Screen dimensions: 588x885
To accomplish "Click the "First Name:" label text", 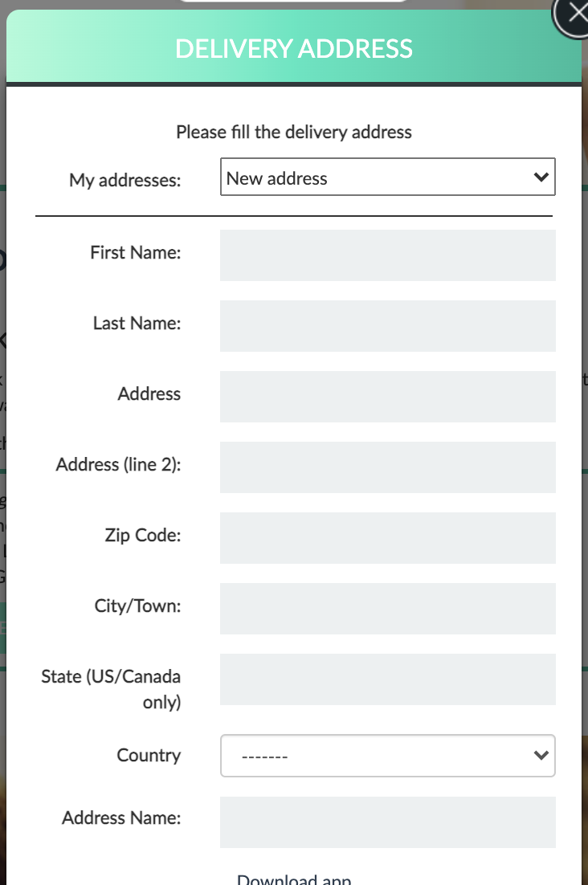I will point(136,252).
